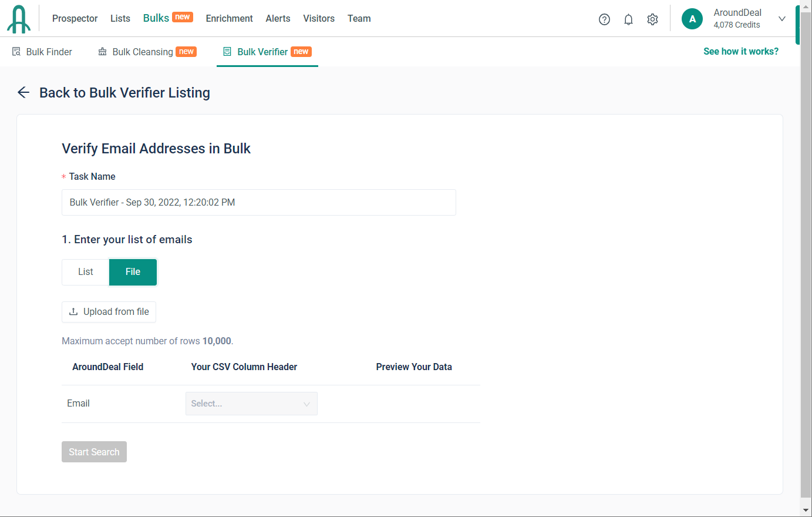The image size is (812, 517).
Task: Click the back arrow icon
Action: (x=23, y=92)
